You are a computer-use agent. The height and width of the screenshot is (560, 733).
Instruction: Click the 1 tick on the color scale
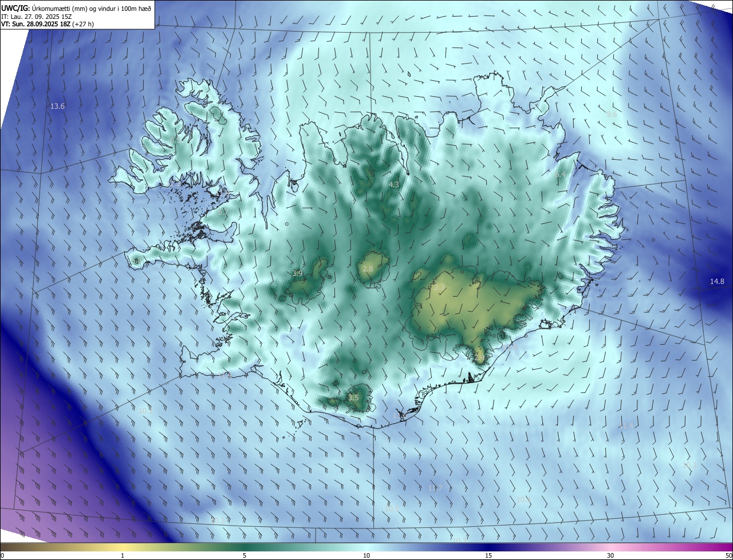point(123,555)
